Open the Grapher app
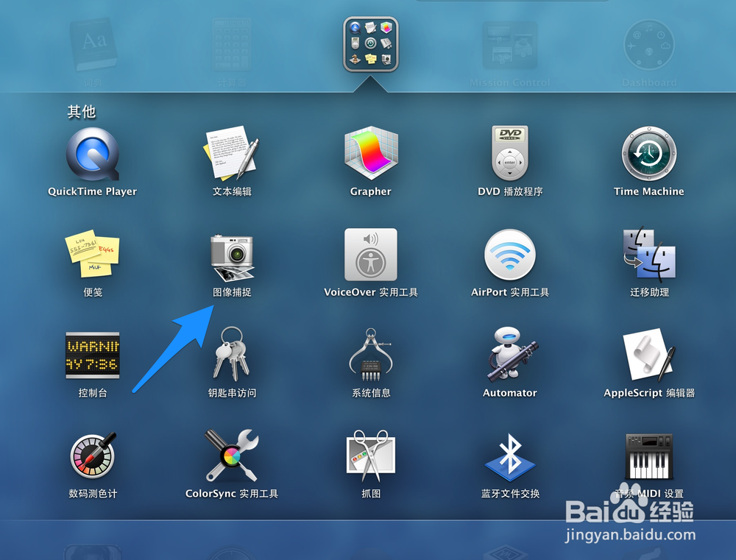The height and width of the screenshot is (560, 736). click(x=371, y=153)
